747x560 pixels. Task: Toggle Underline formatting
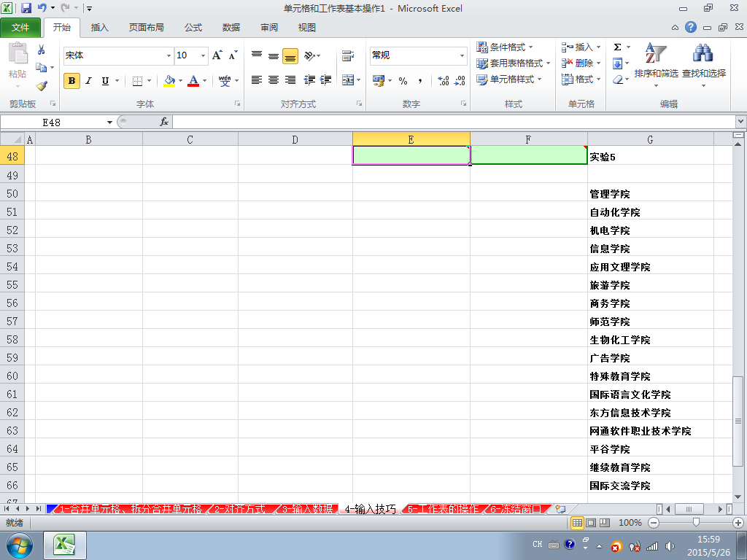point(105,80)
